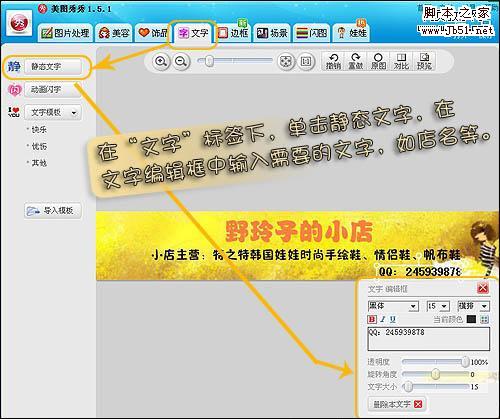Screen dimensions: 500x419
Task: Go to the 边框 tab
Action: (x=233, y=33)
